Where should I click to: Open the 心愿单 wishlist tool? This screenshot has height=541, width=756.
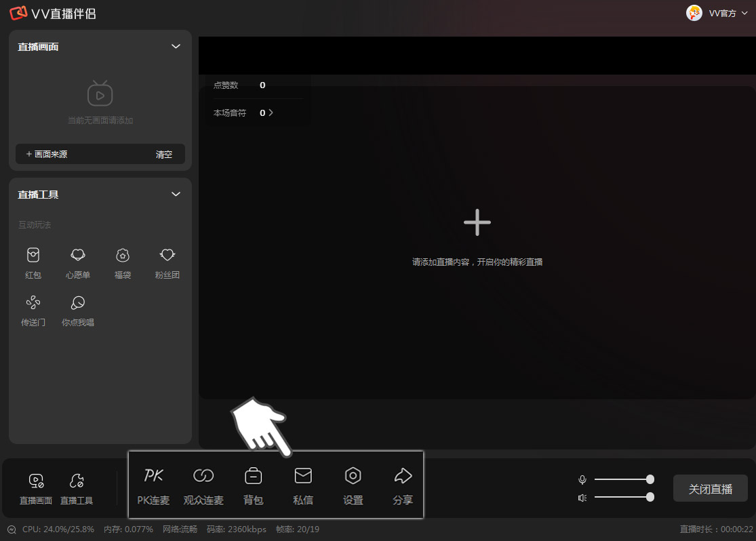pos(78,262)
